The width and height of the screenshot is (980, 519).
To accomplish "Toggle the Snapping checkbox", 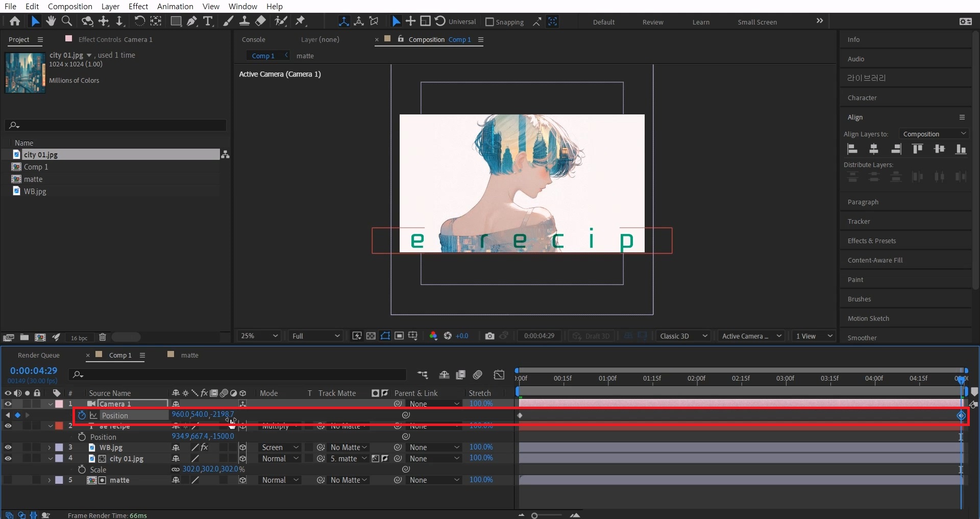I will 489,22.
